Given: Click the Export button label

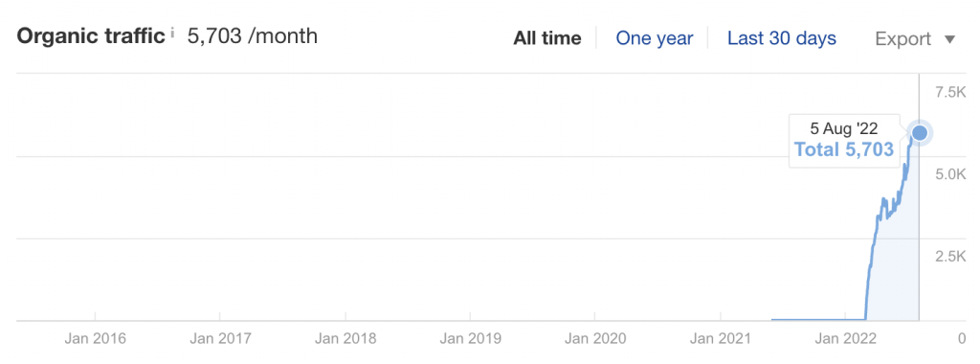Looking at the screenshot, I should (903, 38).
